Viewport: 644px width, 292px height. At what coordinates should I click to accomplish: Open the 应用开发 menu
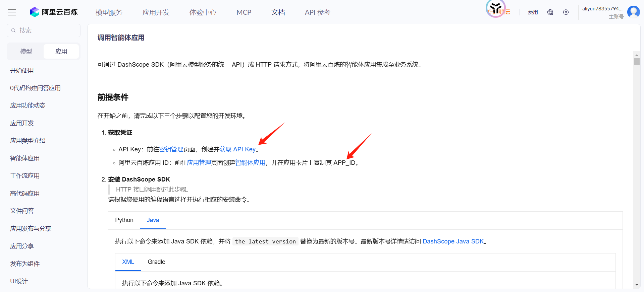click(x=156, y=12)
